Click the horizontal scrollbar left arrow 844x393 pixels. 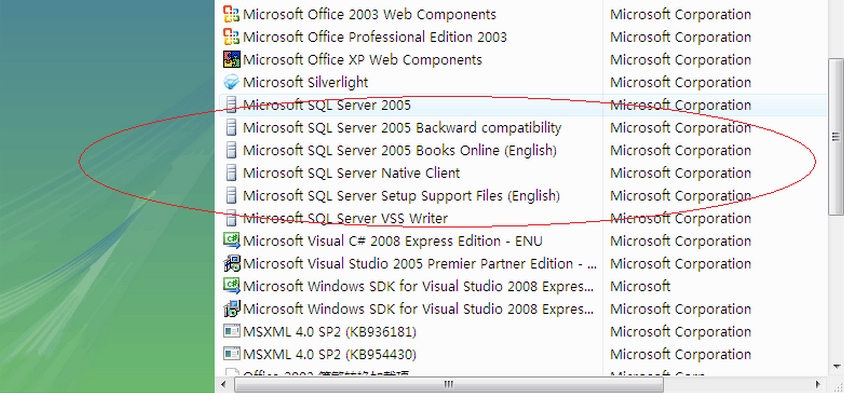[x=224, y=384]
